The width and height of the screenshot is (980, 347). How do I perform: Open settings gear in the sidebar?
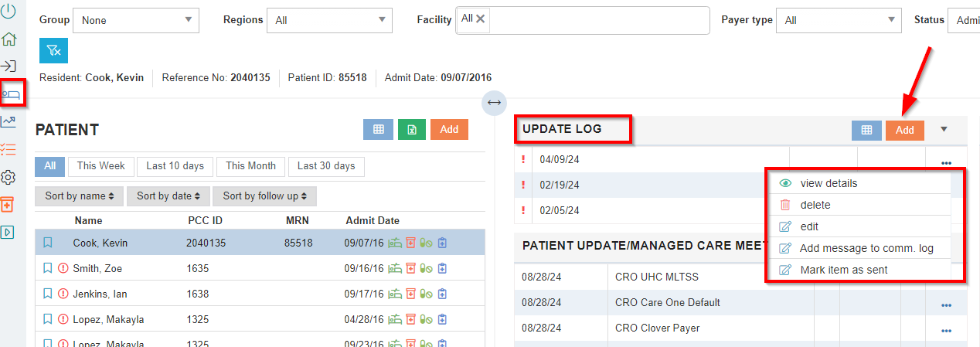pyautogui.click(x=9, y=177)
